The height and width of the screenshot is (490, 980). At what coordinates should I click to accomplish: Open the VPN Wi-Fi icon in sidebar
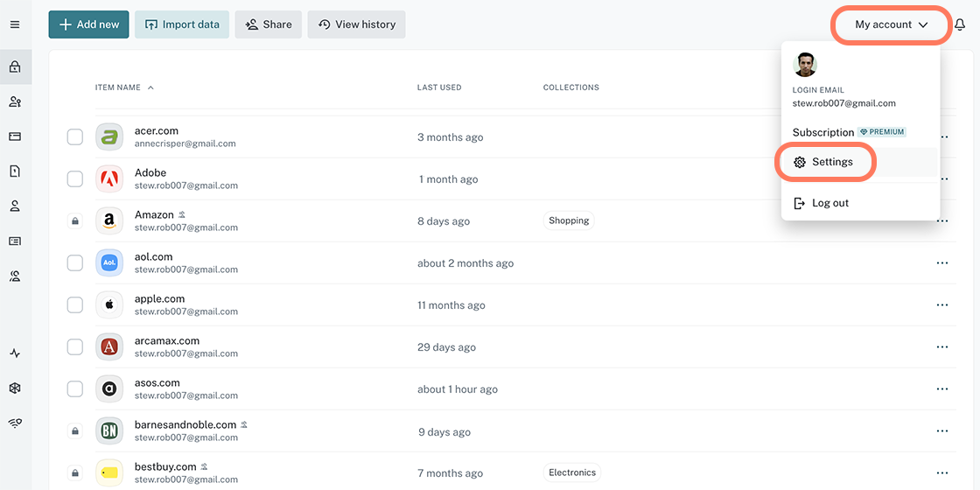[15, 423]
